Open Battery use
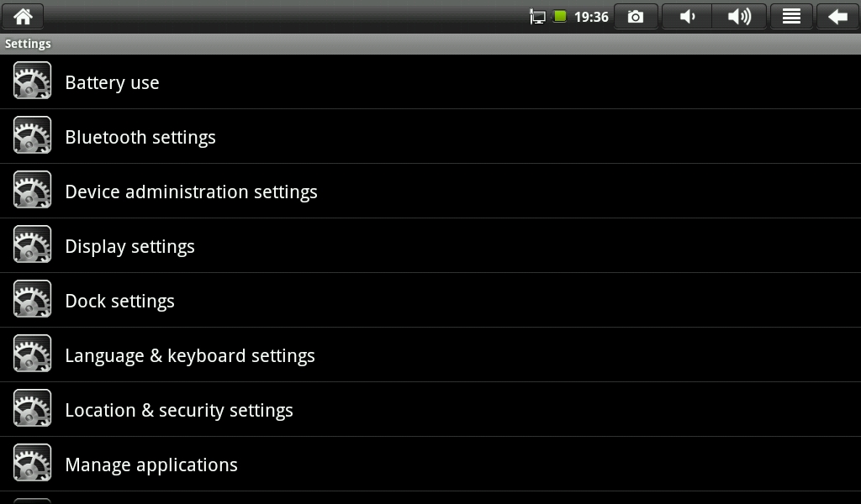The width and height of the screenshot is (861, 504). tap(112, 82)
